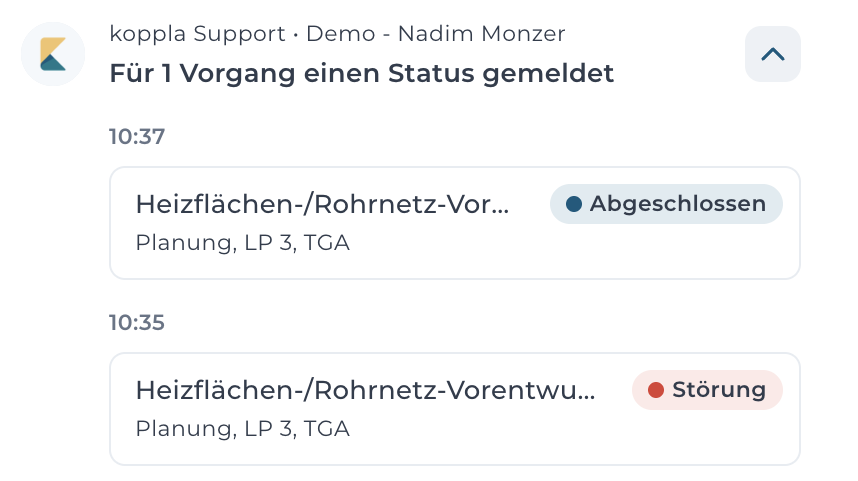The image size is (858, 481).
Task: Click the Störung status badge
Action: tap(707, 390)
